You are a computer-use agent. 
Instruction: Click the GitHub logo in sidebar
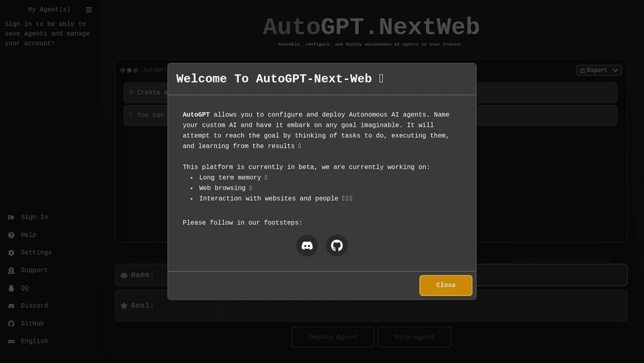tap(11, 324)
